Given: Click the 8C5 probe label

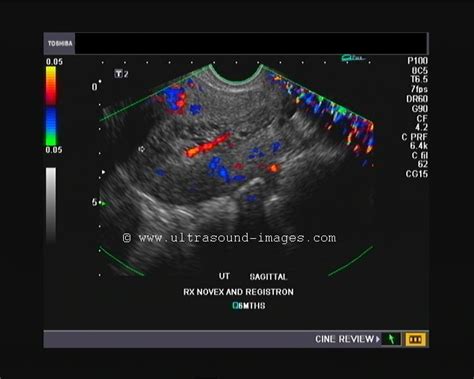Looking at the screenshot, I should point(419,70).
